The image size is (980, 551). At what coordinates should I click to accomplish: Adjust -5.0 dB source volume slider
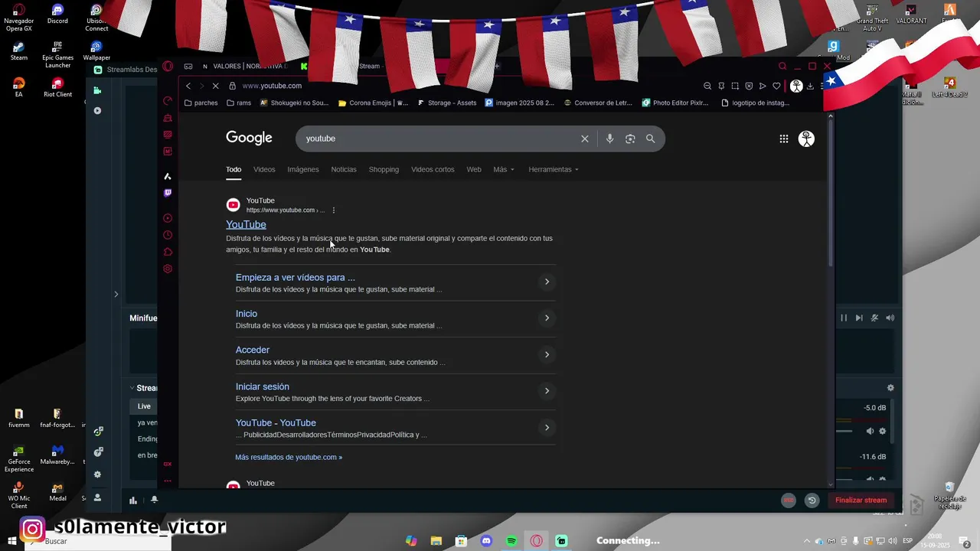coord(844,431)
